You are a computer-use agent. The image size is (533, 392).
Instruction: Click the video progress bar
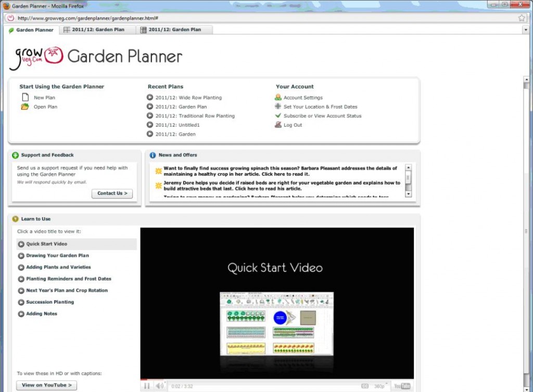pos(277,380)
